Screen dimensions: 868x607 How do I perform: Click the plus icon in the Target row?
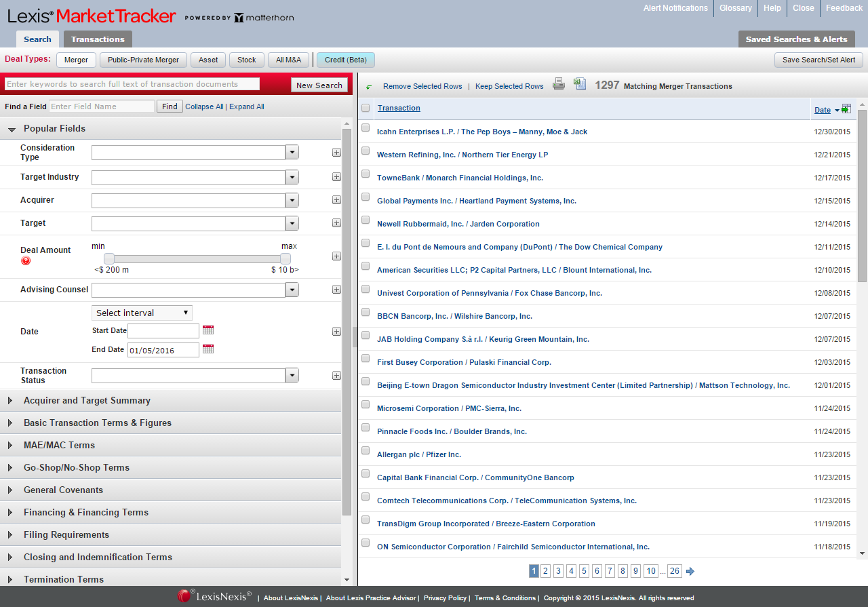pyautogui.click(x=336, y=223)
